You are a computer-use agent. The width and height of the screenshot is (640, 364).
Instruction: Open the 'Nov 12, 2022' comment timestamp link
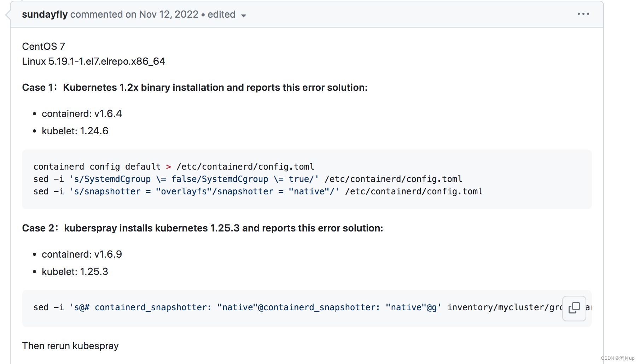169,14
